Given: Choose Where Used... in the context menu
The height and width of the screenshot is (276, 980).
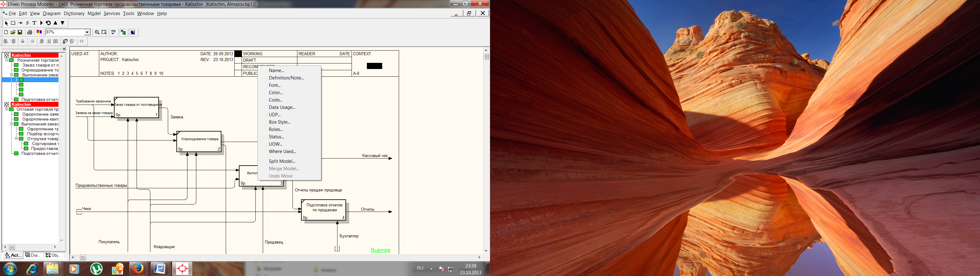Looking at the screenshot, I should click(x=289, y=152).
